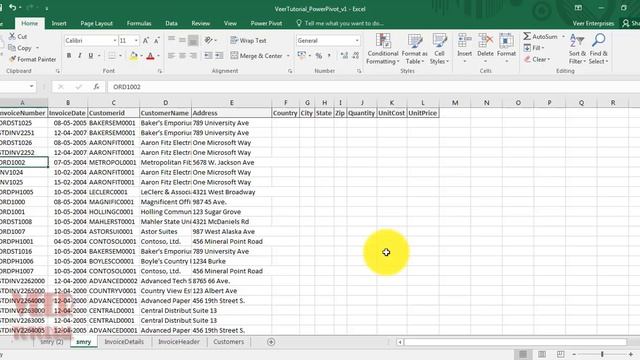Click the Page Layout view button
The height and width of the screenshot is (360, 640).
(542, 354)
